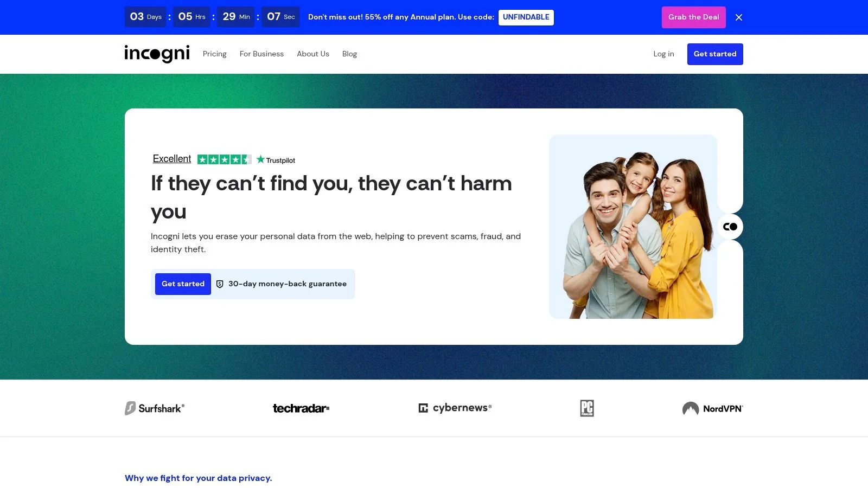Click the round black chat widget icon

730,227
